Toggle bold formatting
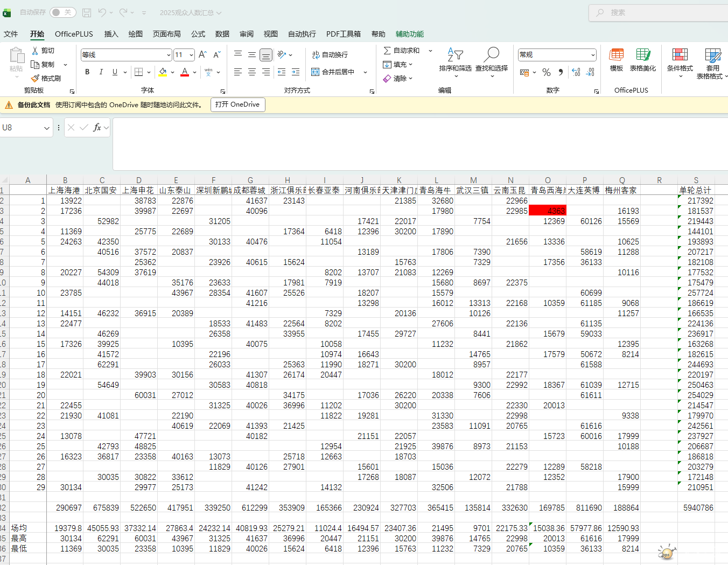Image resolution: width=728 pixels, height=565 pixels. (x=87, y=72)
